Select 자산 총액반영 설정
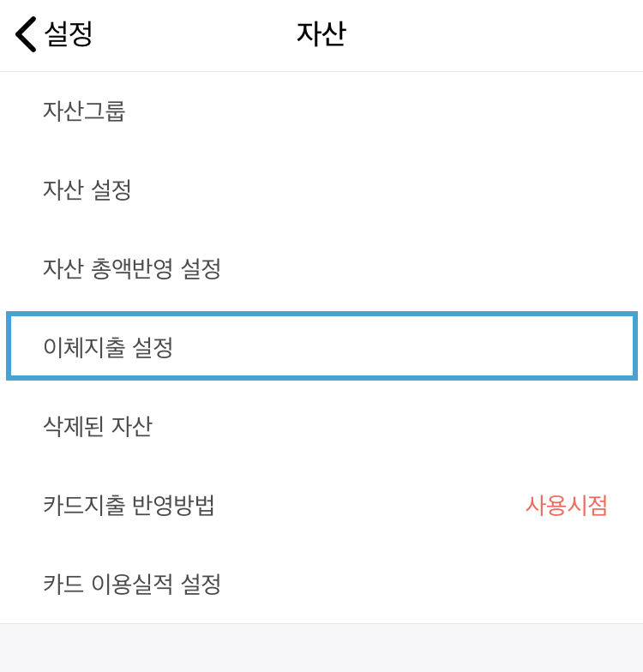This screenshot has height=672, width=643. 132,269
